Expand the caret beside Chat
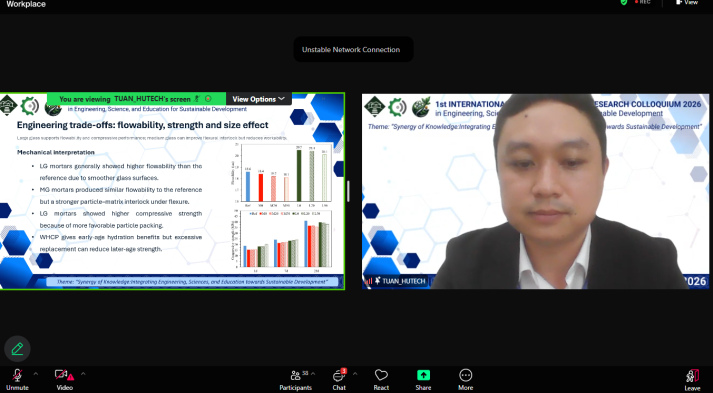 [x=355, y=374]
